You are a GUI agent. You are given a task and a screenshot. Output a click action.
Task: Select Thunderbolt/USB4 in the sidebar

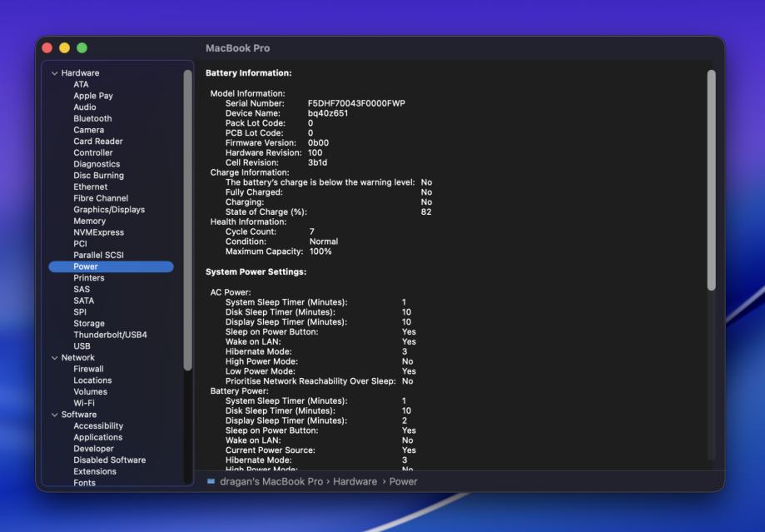pyautogui.click(x=109, y=335)
